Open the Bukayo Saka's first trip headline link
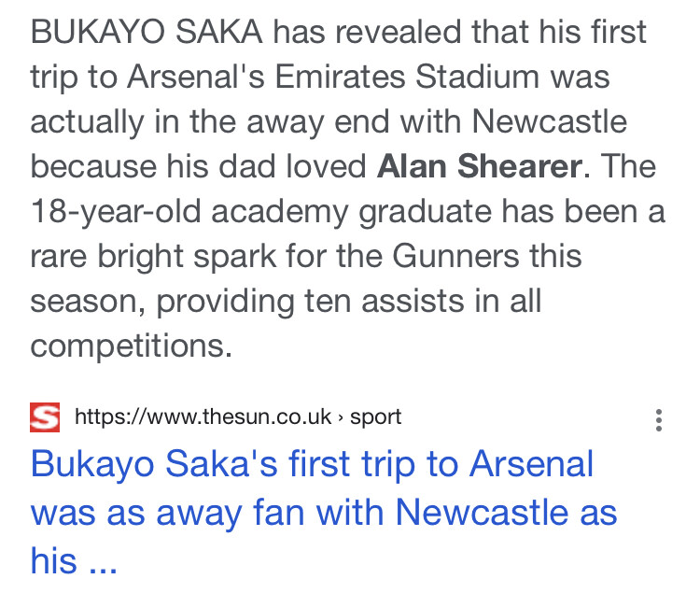Image resolution: width=700 pixels, height=607 pixels. point(324,512)
